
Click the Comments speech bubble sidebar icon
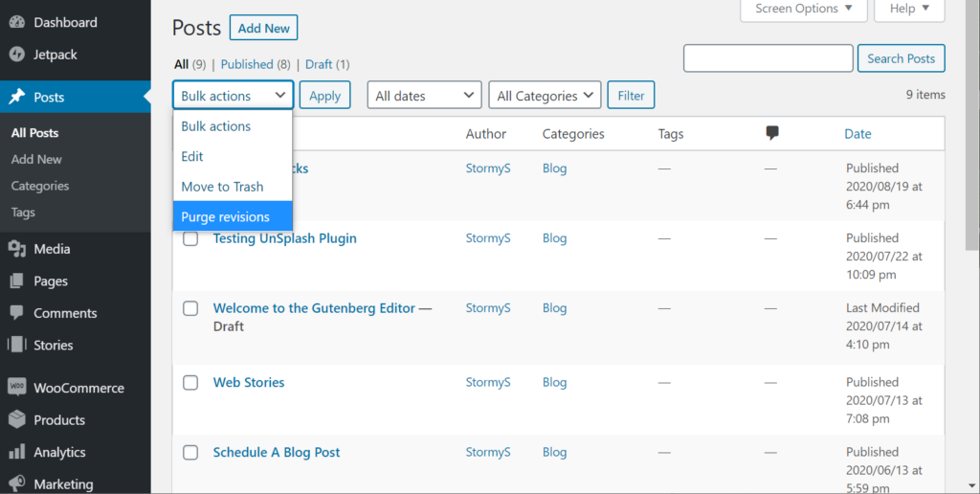click(16, 313)
